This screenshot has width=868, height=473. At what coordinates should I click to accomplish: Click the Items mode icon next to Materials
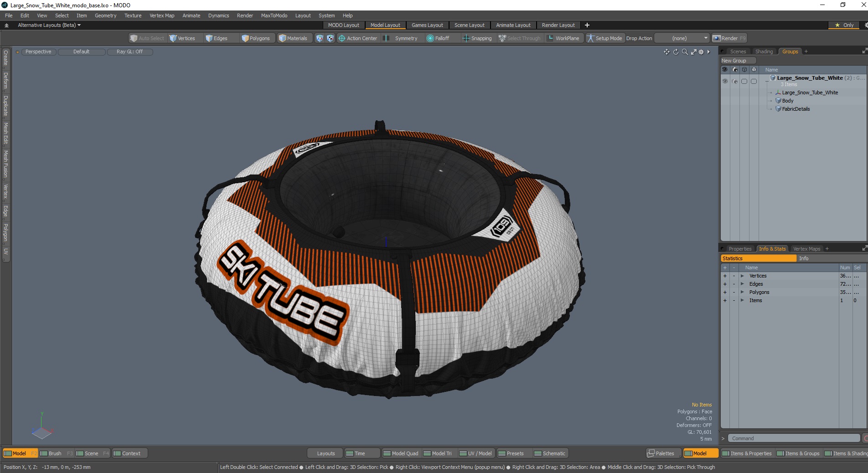(x=320, y=38)
